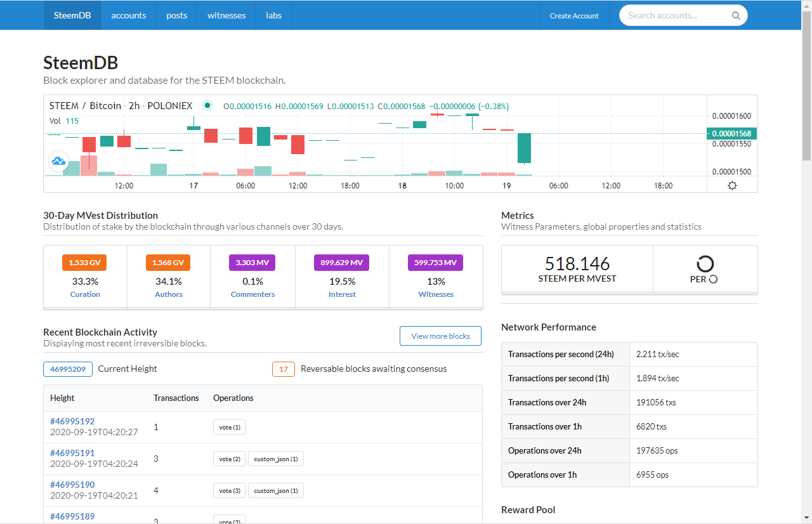Click the 2h interval label on chart
This screenshot has width=812, height=524.
134,106
